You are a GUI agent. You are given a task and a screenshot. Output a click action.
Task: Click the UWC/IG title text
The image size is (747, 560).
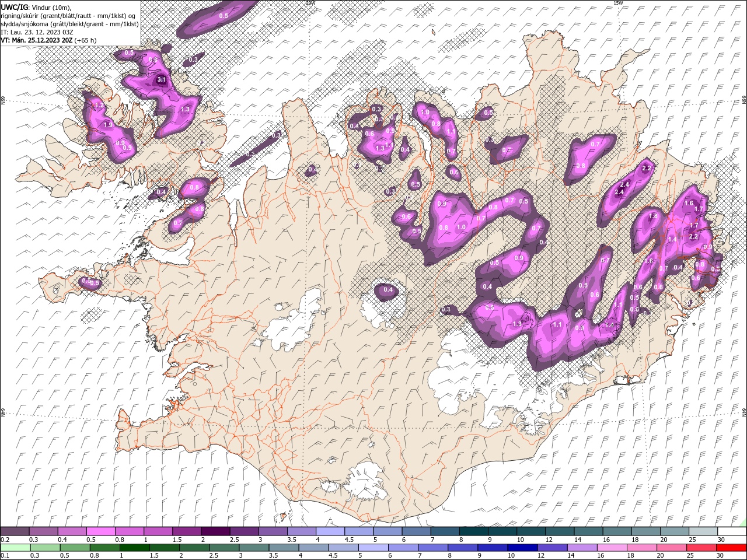[14, 7]
